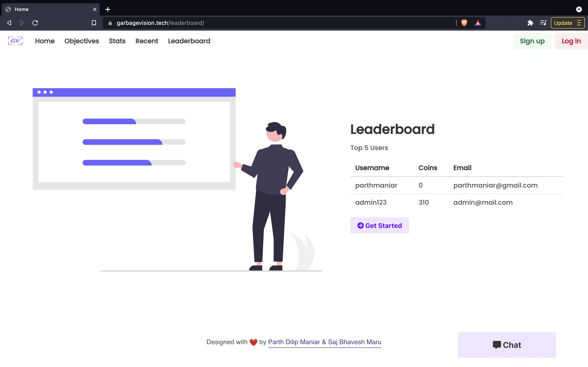Screen dimensions: 588x367
Task: Click the Sign up button
Action: coord(532,41)
